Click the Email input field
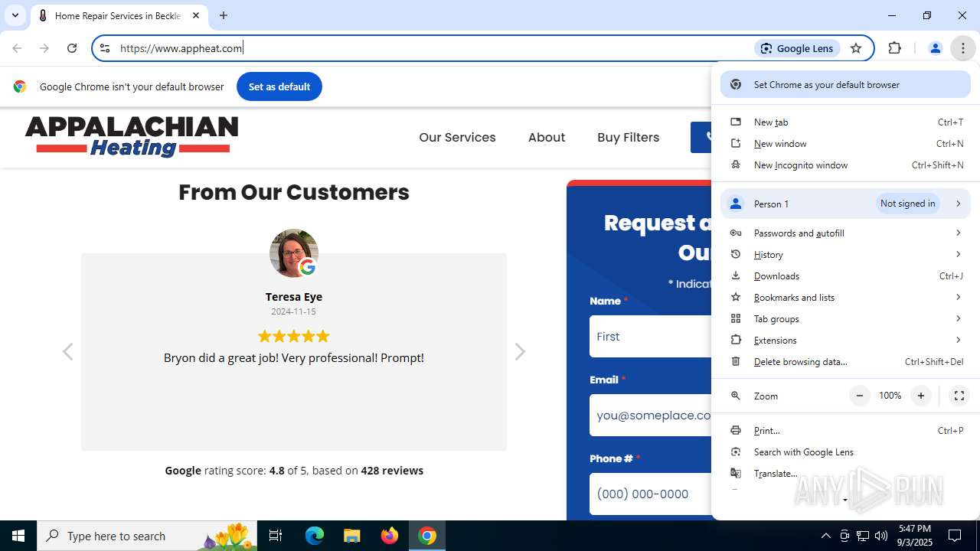 (651, 416)
